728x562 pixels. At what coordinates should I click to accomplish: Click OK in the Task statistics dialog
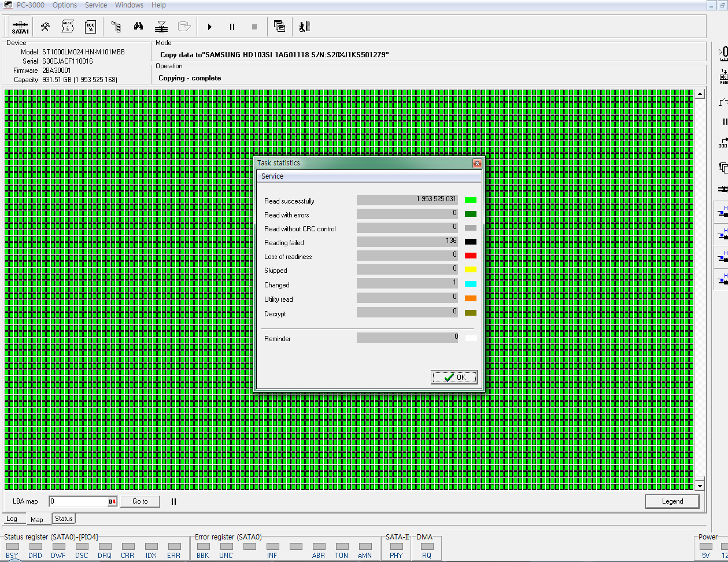tap(454, 378)
